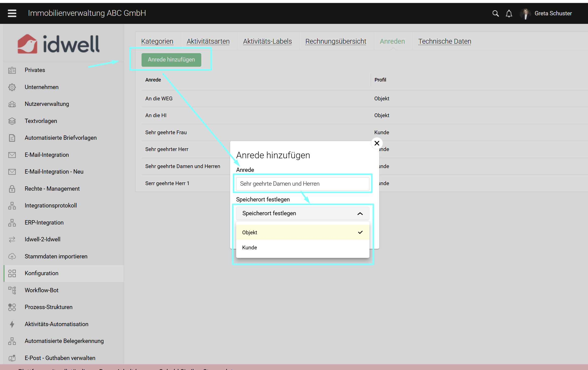Click the Anrede text input field
Viewport: 588px width, 370px height.
[x=302, y=184]
